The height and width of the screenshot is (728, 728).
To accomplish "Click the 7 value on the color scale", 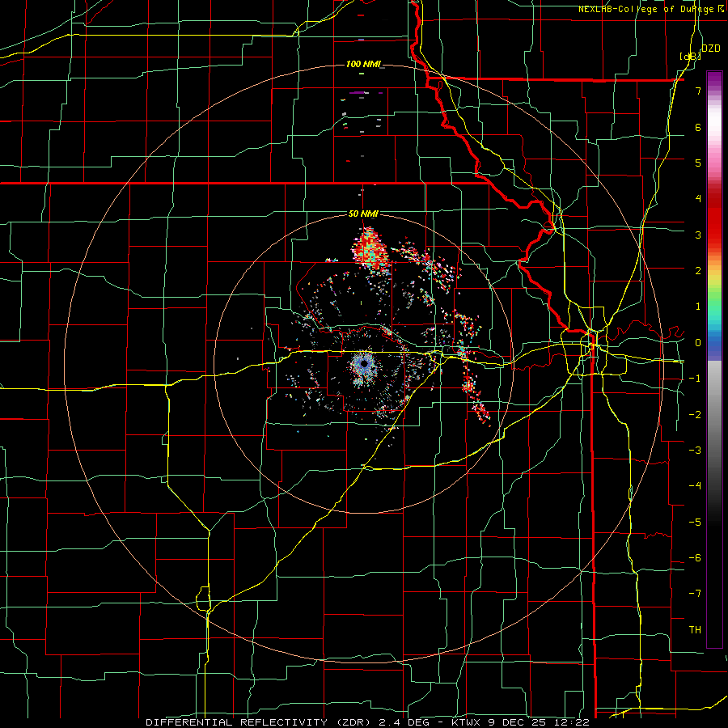I will 698,91.
